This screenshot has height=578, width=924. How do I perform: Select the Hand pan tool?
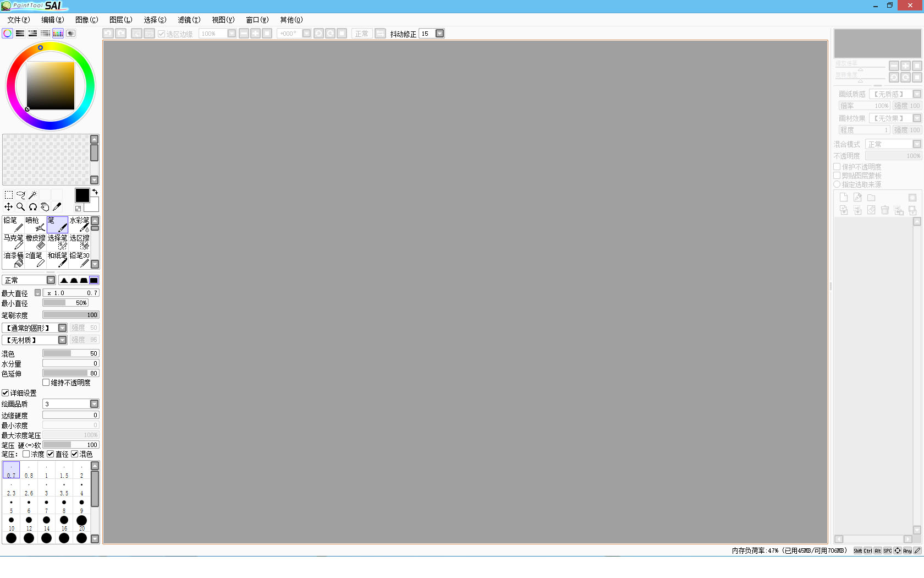[45, 207]
